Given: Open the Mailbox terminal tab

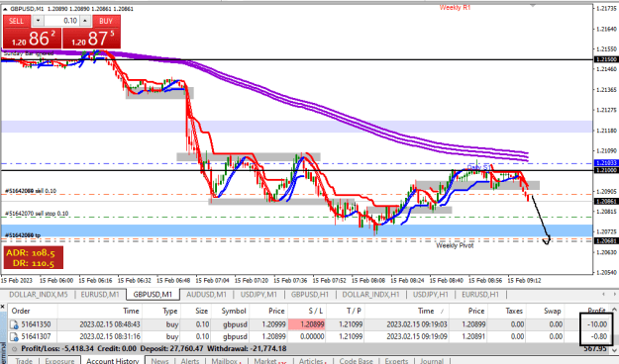Looking at the screenshot, I should coord(226,360).
